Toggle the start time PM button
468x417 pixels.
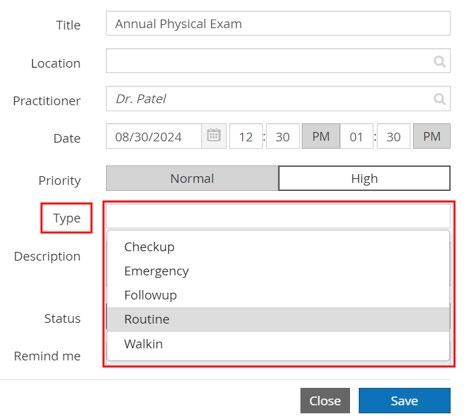321,136
